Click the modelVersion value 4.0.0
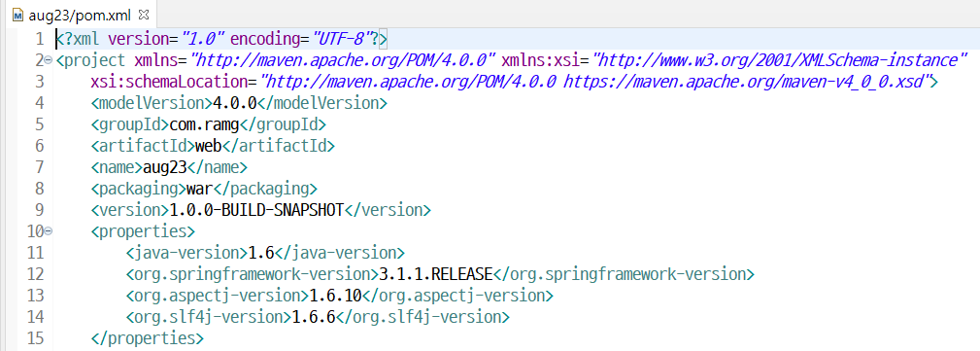 (235, 103)
